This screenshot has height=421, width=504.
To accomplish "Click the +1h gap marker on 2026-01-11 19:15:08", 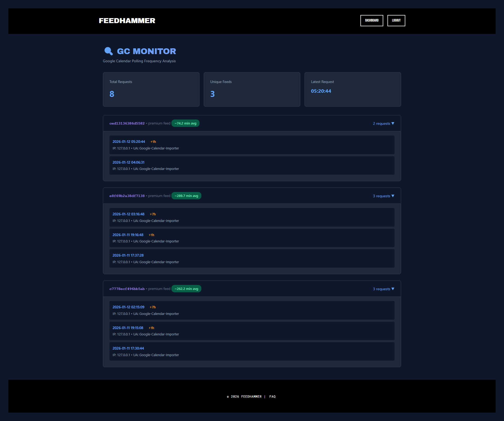I will click(x=151, y=328).
